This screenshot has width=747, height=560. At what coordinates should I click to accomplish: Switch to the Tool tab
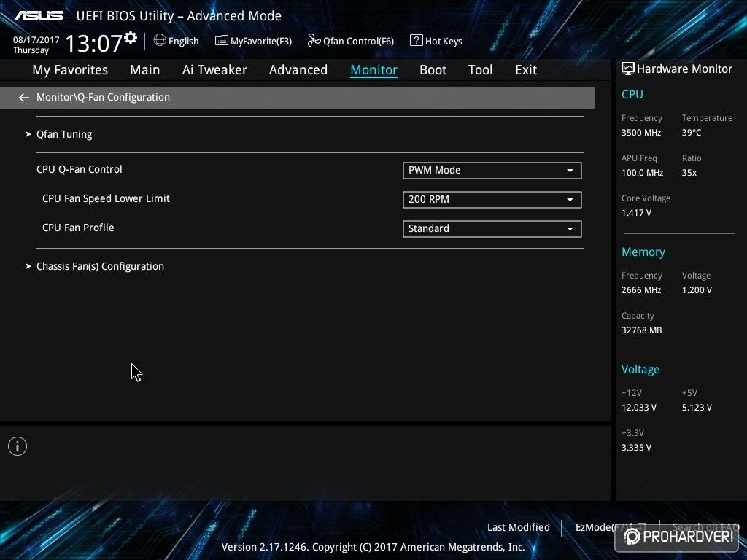(480, 70)
